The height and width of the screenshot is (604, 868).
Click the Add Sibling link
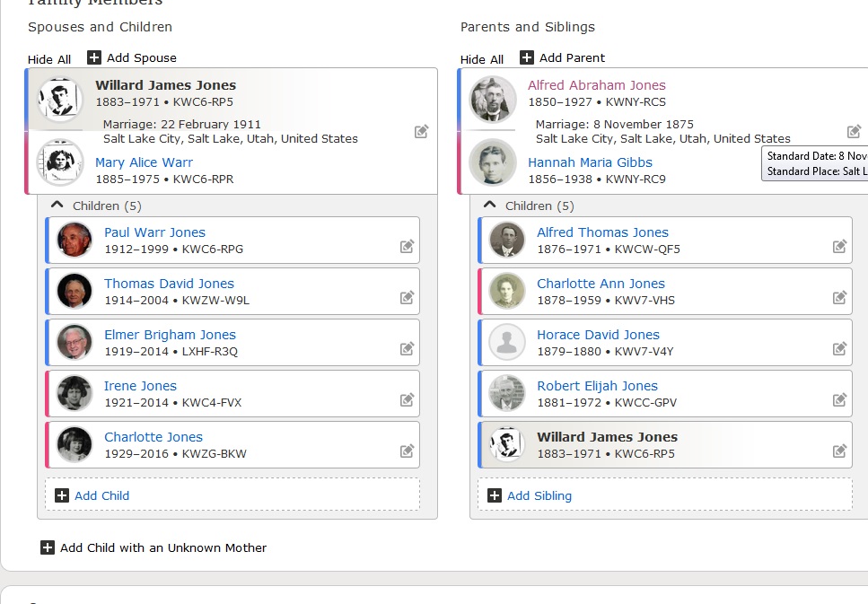click(539, 495)
